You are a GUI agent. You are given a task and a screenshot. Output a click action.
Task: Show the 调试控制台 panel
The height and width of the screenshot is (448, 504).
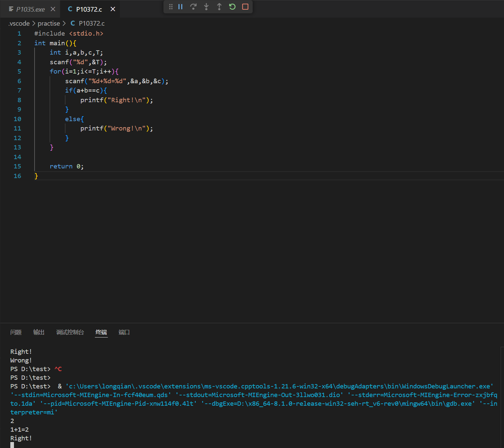pos(70,332)
